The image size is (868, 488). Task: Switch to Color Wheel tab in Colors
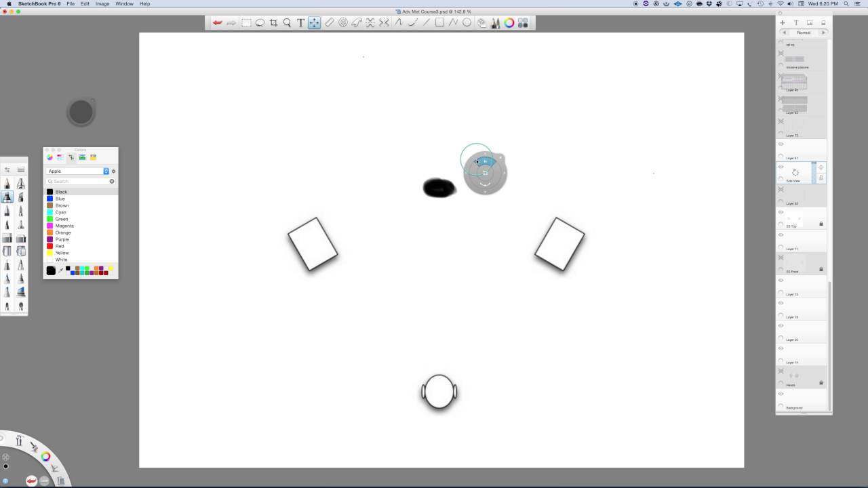pyautogui.click(x=50, y=157)
